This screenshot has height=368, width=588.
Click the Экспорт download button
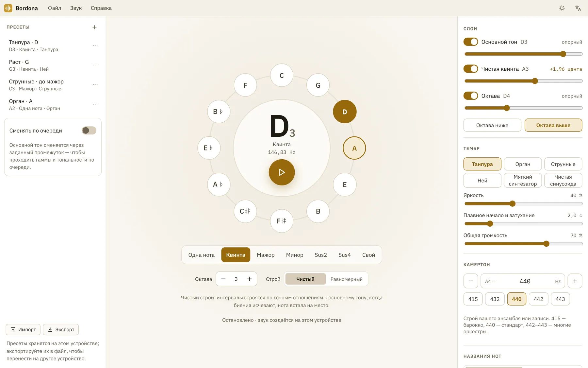61,329
